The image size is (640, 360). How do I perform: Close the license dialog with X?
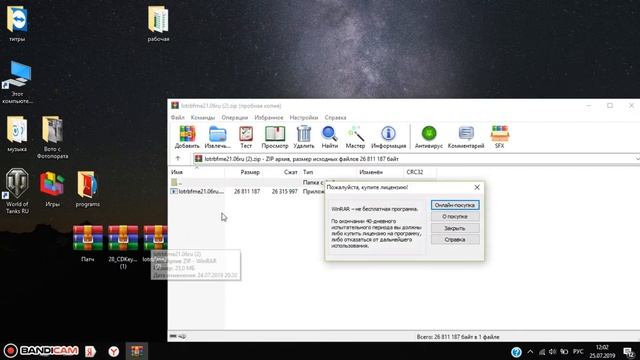[477, 187]
